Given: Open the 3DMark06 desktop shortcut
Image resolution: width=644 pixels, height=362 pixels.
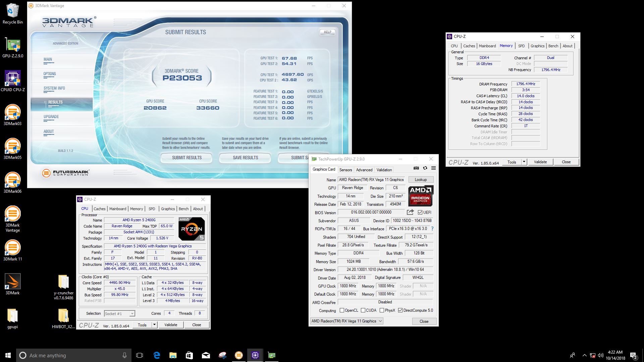Looking at the screenshot, I should tap(13, 183).
